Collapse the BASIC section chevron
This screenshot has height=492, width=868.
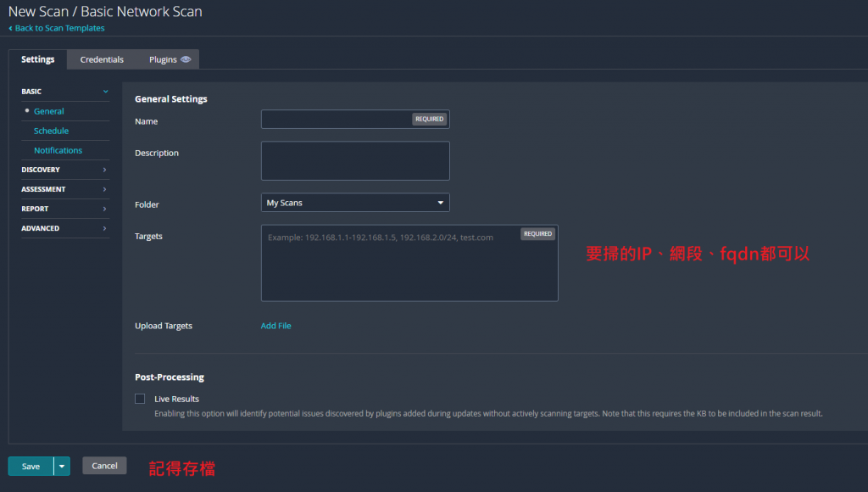pos(105,92)
